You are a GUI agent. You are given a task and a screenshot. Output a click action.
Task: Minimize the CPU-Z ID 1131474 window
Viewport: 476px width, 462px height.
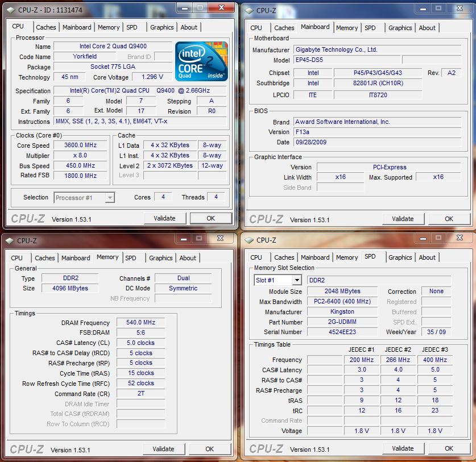[185, 8]
